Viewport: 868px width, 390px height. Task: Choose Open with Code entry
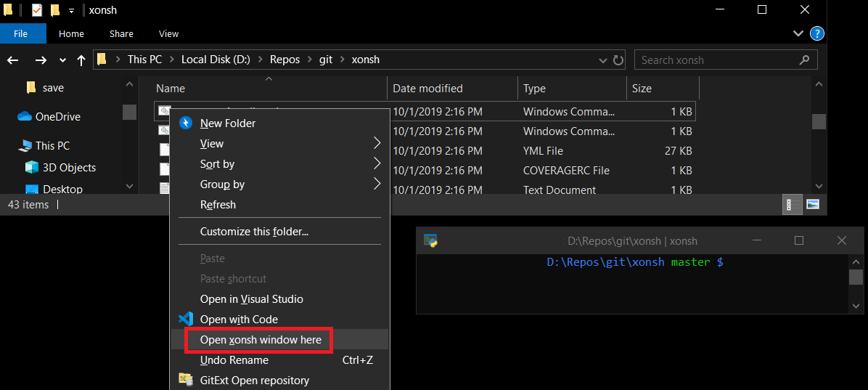(279, 319)
